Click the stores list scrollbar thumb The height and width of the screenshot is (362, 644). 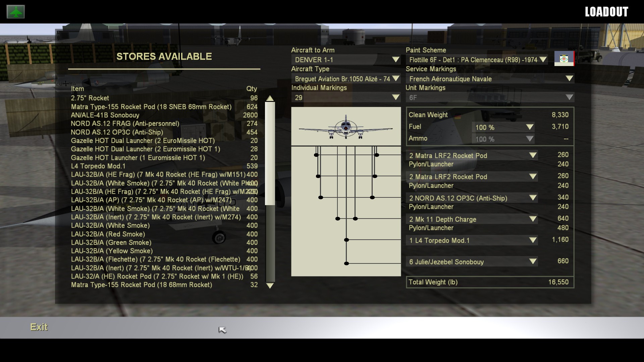tap(270, 154)
